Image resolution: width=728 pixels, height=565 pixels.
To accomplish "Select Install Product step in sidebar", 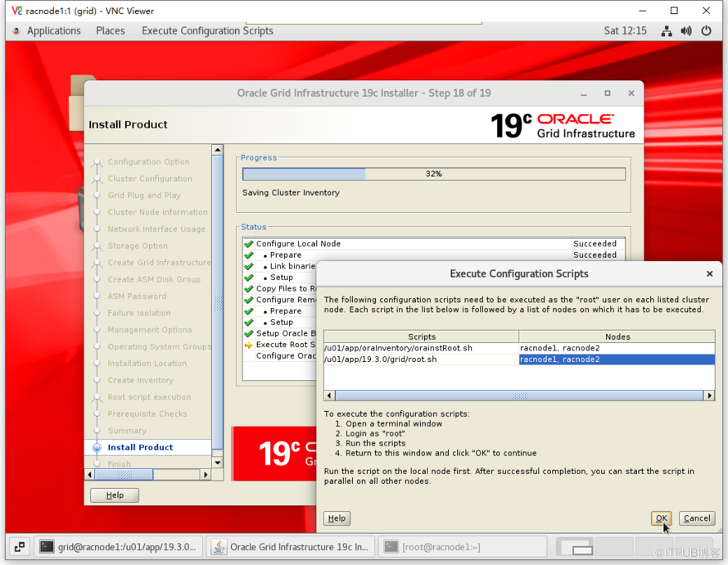I will click(140, 447).
